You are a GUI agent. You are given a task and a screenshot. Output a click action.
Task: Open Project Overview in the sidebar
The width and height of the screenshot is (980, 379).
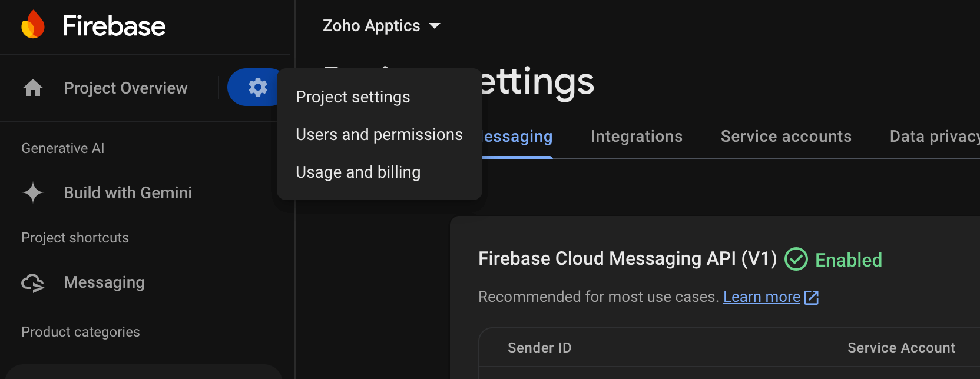pos(125,88)
